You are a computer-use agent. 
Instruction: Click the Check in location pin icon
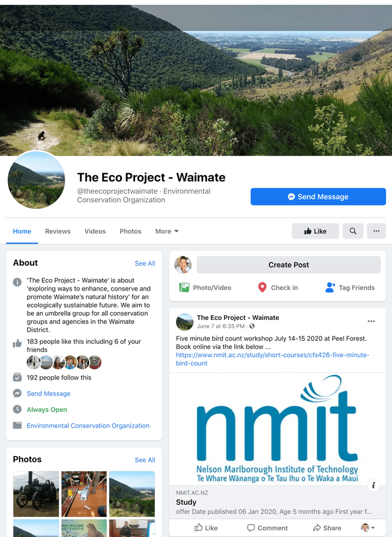tap(262, 288)
